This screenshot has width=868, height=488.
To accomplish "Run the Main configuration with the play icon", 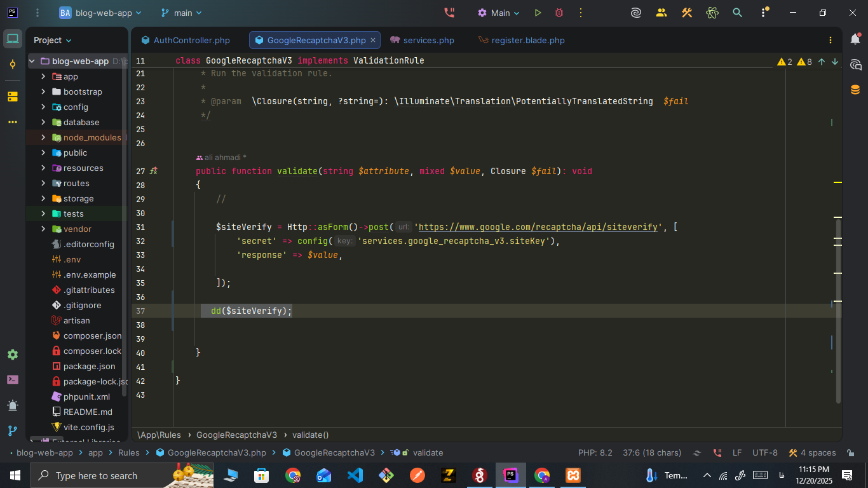I will point(538,12).
